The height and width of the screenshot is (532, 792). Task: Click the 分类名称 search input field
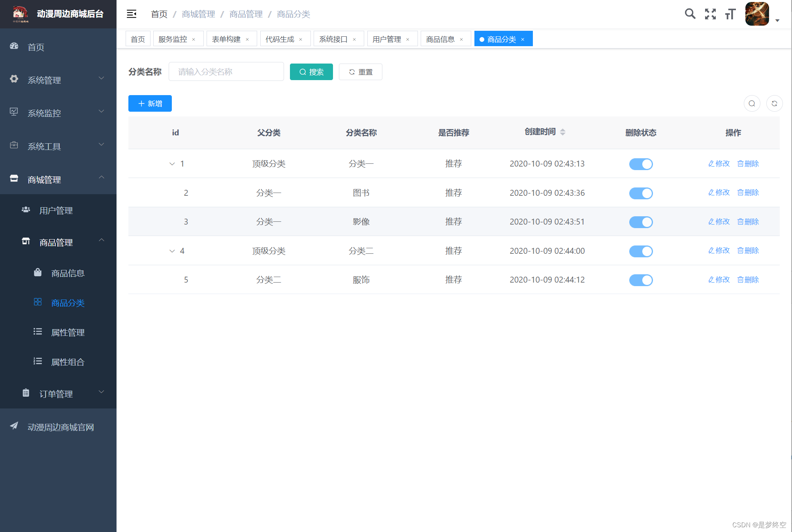coord(226,71)
